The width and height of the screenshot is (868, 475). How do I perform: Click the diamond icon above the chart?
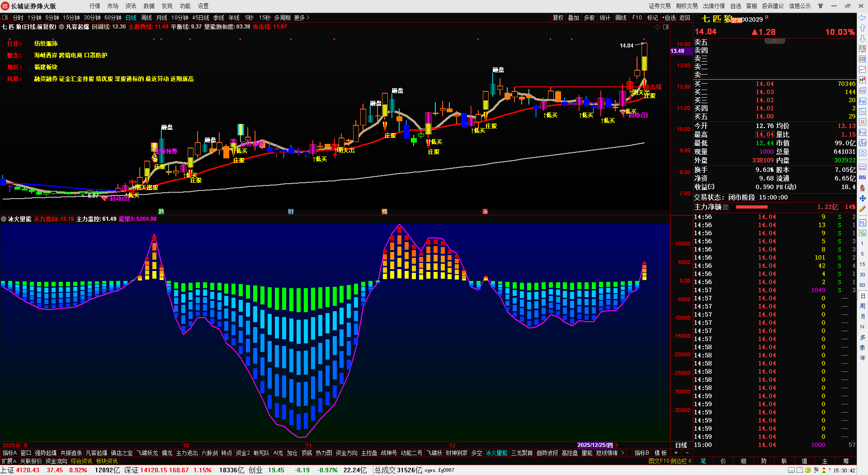[x=657, y=27]
